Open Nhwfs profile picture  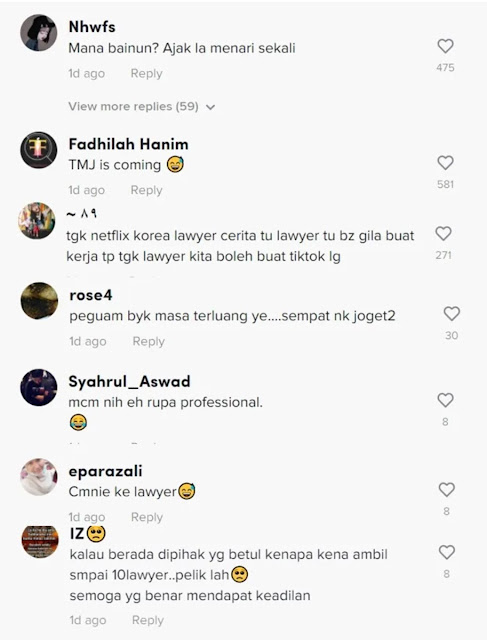pos(39,33)
